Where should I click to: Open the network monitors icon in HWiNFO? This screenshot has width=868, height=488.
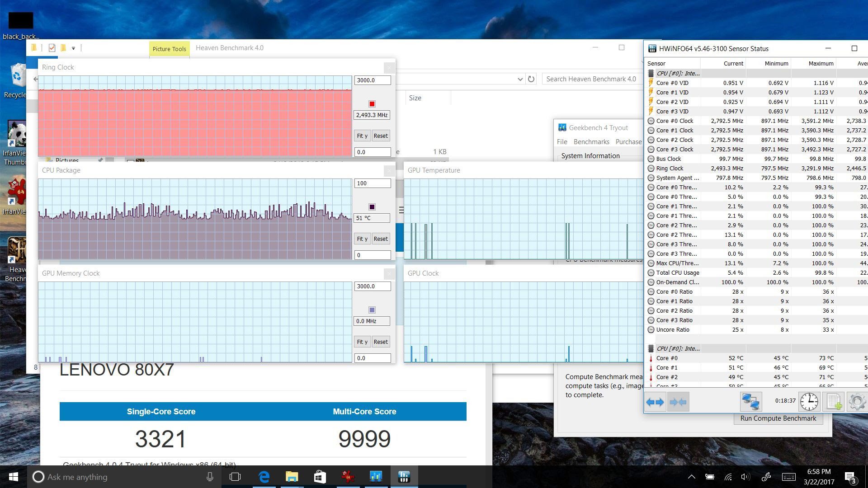pos(750,401)
